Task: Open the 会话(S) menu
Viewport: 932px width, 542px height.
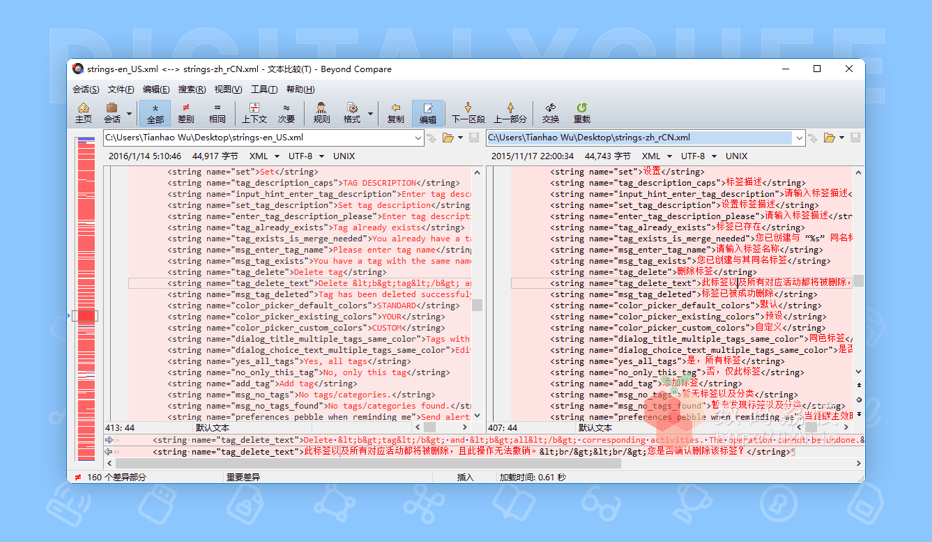Action: pos(86,89)
